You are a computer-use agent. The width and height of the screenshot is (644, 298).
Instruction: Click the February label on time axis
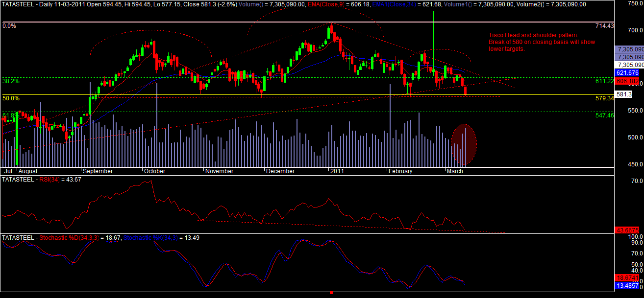(401, 171)
